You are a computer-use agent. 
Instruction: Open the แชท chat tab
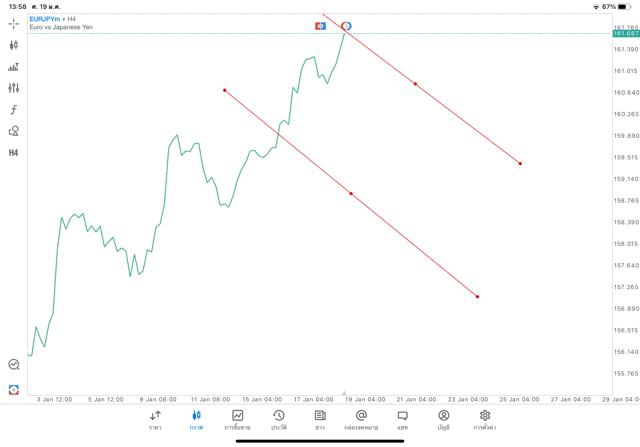[x=402, y=419]
